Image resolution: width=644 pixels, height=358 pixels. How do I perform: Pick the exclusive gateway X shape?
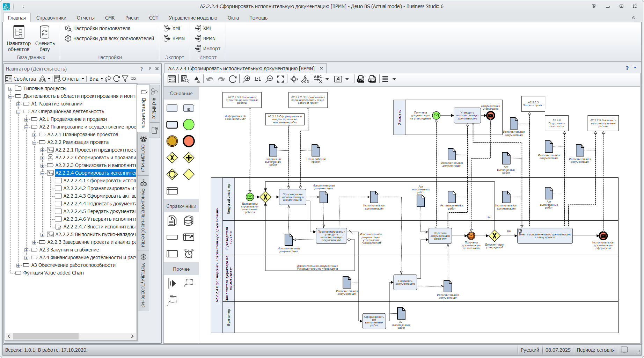[172, 158]
